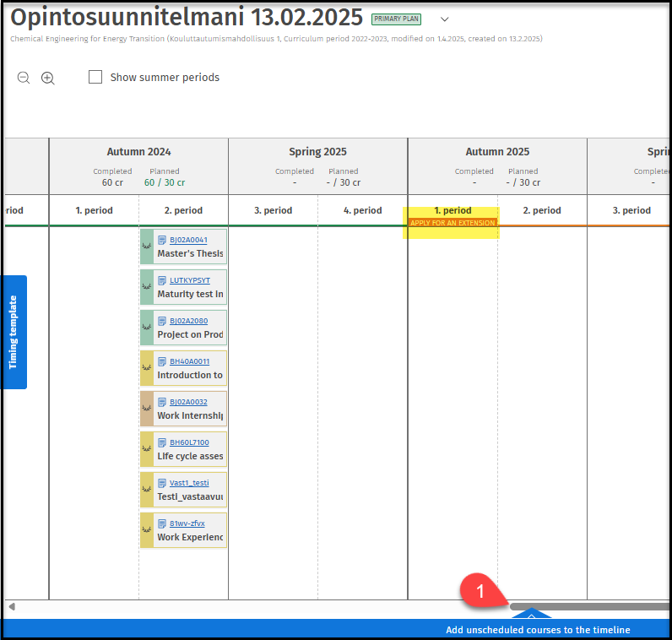Click document icon beside BH60L7100 code

click(x=162, y=442)
